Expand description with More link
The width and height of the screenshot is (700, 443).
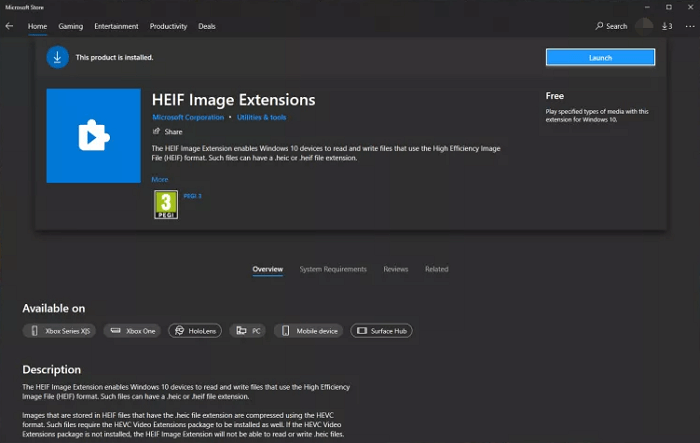pyautogui.click(x=160, y=180)
